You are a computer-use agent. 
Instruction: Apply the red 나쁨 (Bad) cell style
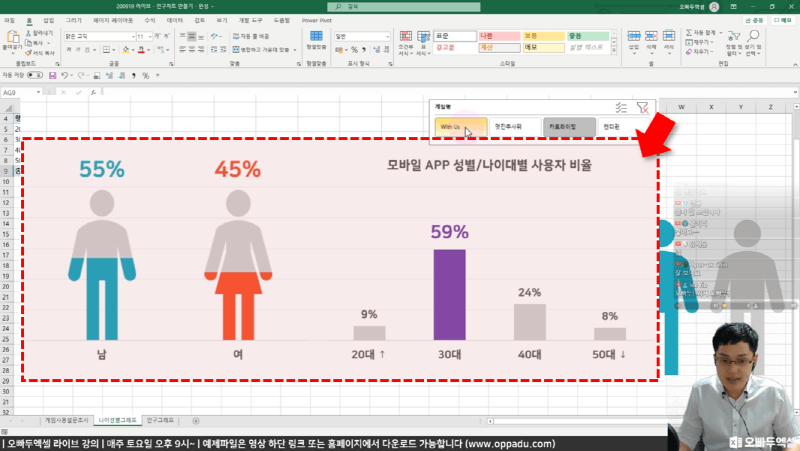499,36
